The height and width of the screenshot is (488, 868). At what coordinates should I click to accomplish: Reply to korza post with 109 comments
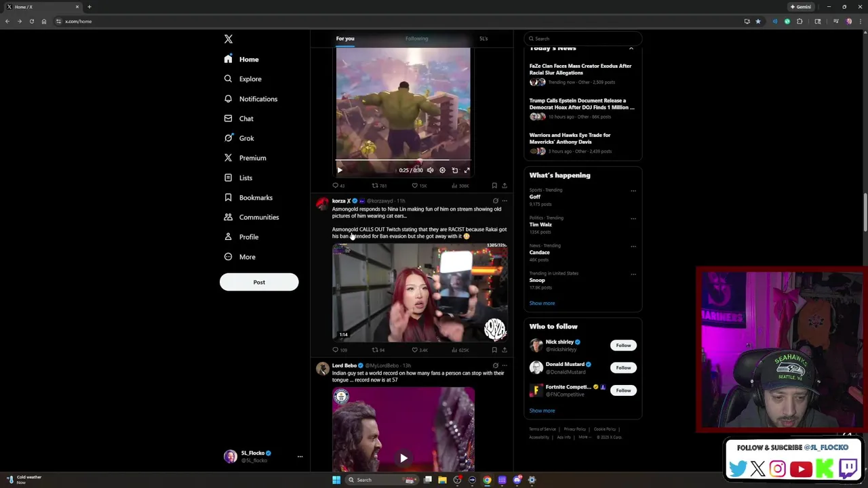(x=339, y=350)
